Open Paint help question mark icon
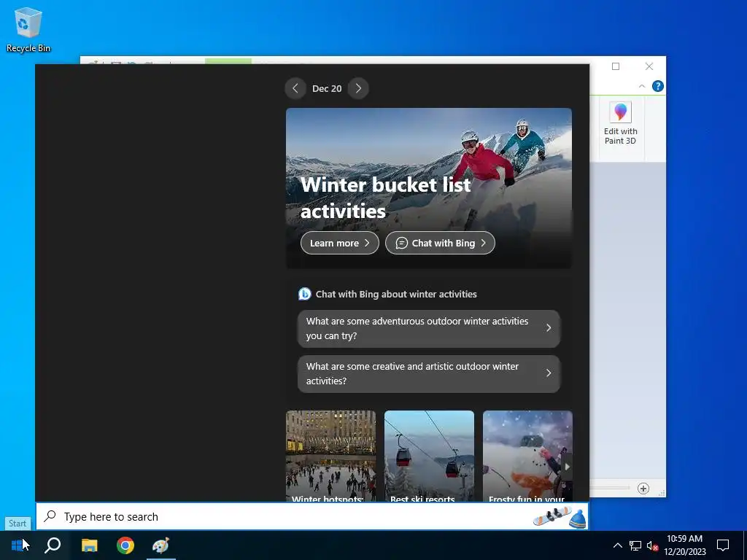The image size is (747, 560). pos(658,86)
